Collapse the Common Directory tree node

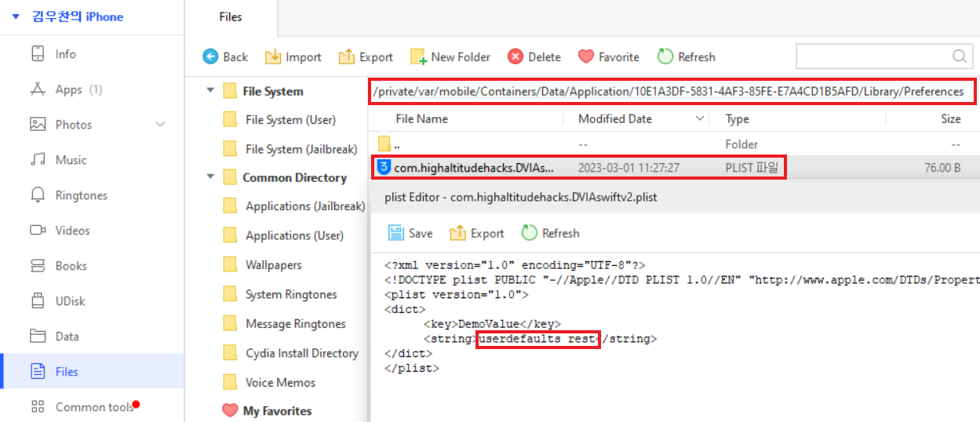point(210,177)
